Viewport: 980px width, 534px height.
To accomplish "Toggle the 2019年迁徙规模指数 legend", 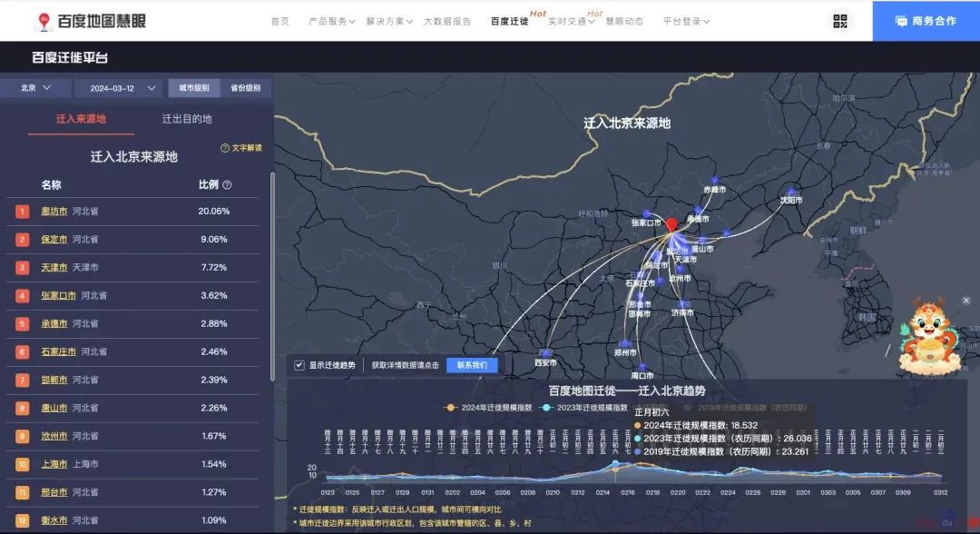I will [x=744, y=408].
